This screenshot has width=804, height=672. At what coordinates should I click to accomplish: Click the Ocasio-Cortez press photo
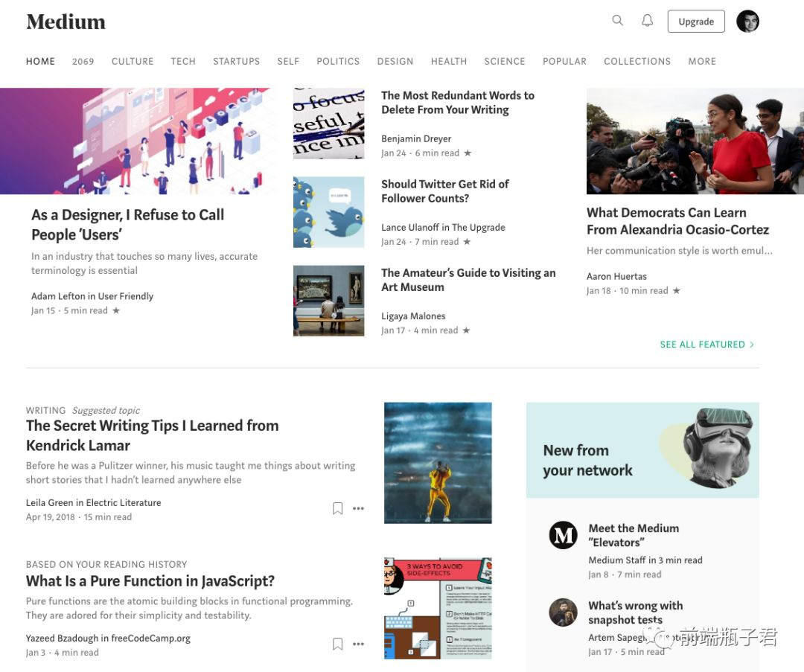695,141
